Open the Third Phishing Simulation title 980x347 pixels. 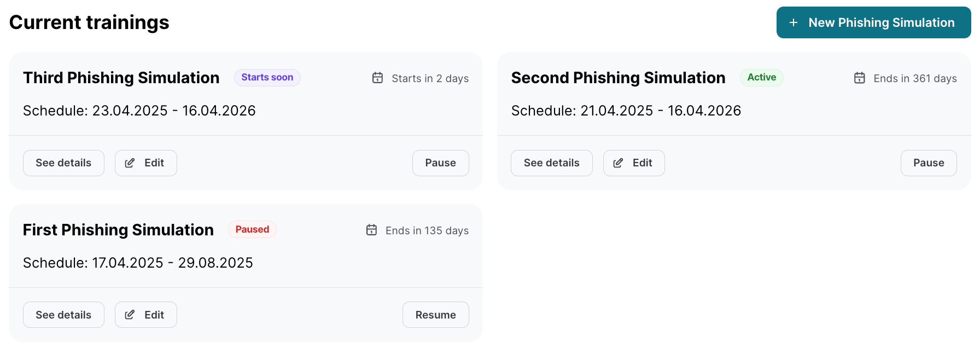pyautogui.click(x=121, y=78)
